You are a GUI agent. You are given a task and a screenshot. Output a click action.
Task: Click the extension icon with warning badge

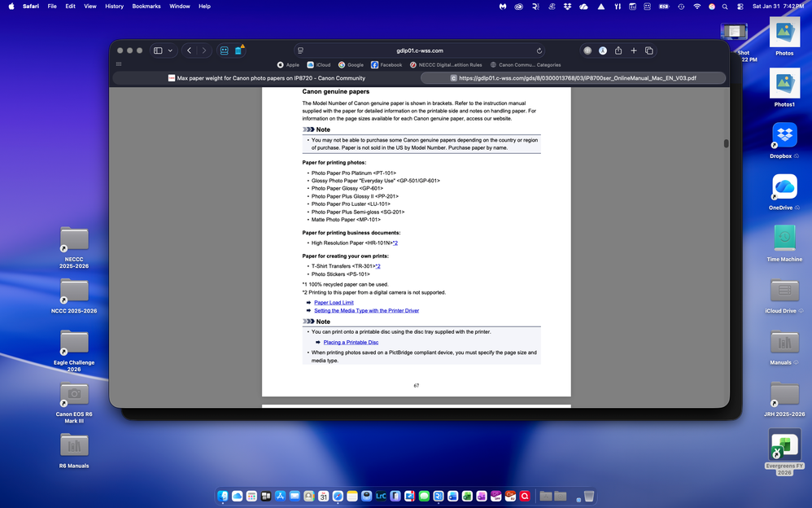point(238,50)
